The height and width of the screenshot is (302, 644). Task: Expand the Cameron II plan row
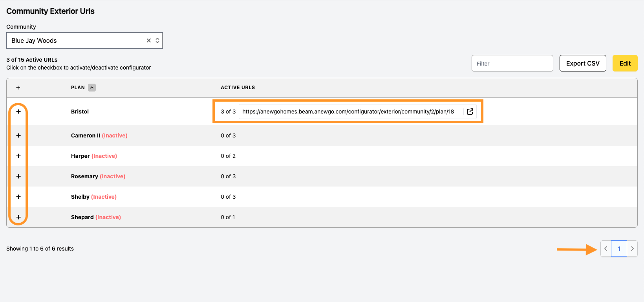(x=18, y=135)
